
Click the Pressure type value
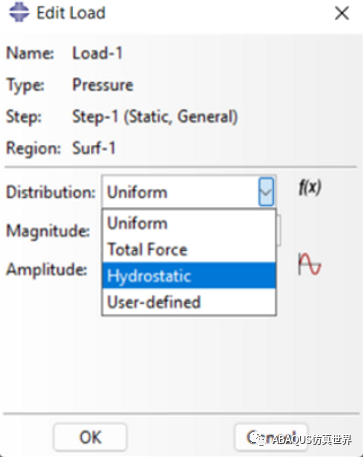click(103, 85)
